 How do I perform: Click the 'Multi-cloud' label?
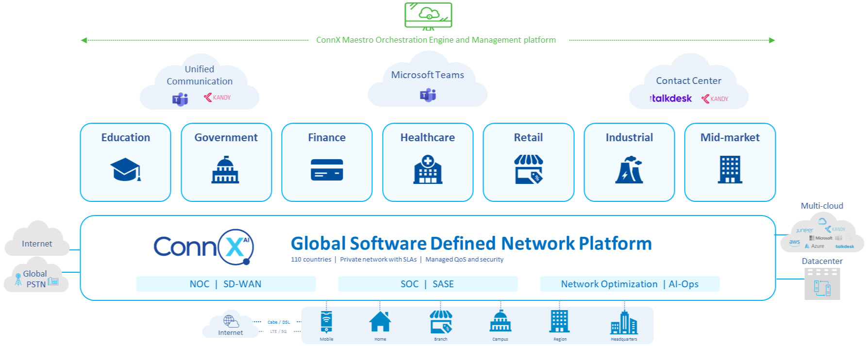pos(822,206)
